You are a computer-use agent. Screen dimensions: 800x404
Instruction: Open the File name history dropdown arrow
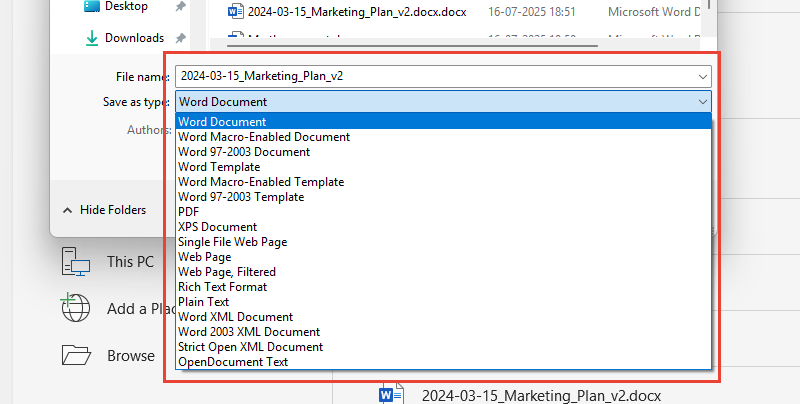click(x=703, y=77)
